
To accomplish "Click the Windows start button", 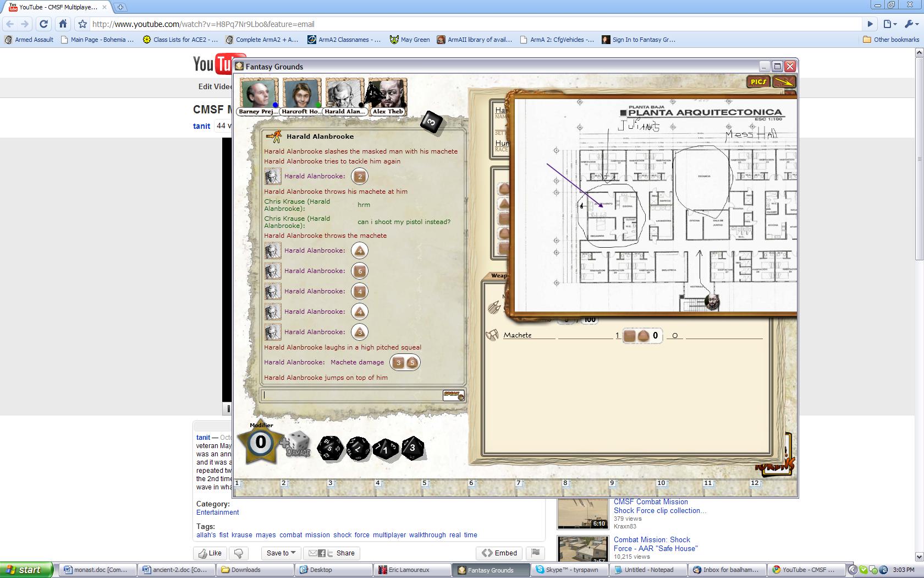I will click(x=26, y=570).
